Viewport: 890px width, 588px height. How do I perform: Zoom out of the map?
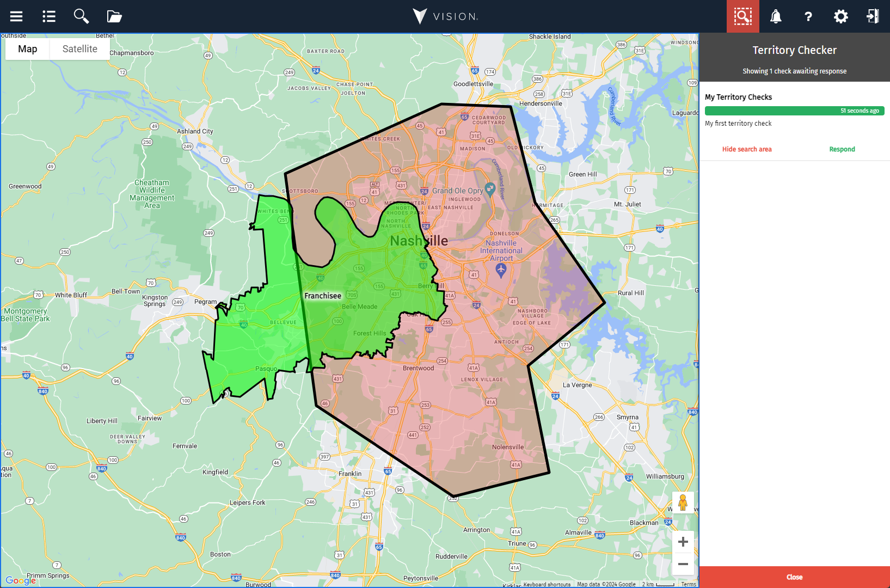point(683,565)
